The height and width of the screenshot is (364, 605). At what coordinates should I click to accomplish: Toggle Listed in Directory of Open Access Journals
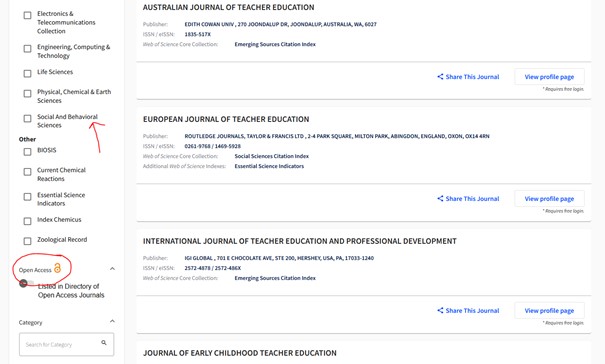tap(27, 283)
